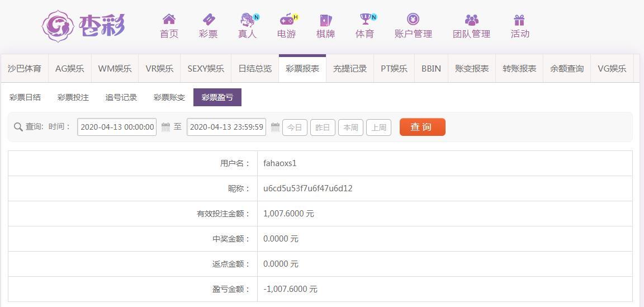
Task: Click the 杏彩 site logo
Action: click(x=84, y=26)
